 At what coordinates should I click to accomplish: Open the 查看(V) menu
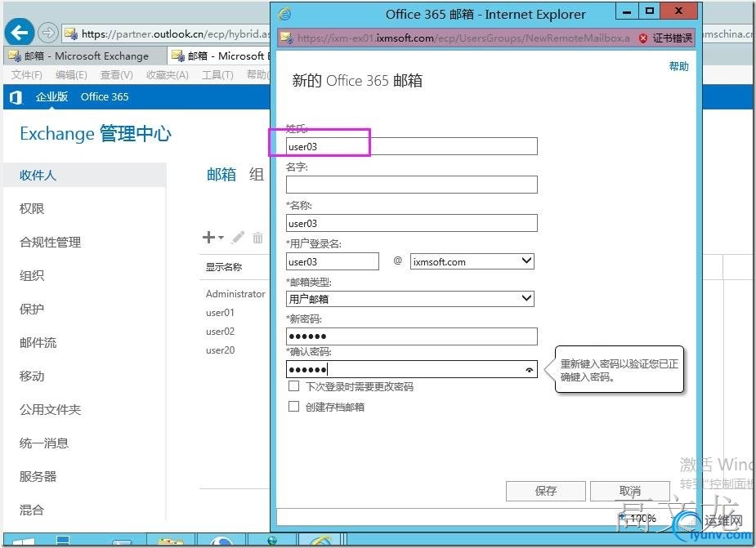click(x=117, y=74)
